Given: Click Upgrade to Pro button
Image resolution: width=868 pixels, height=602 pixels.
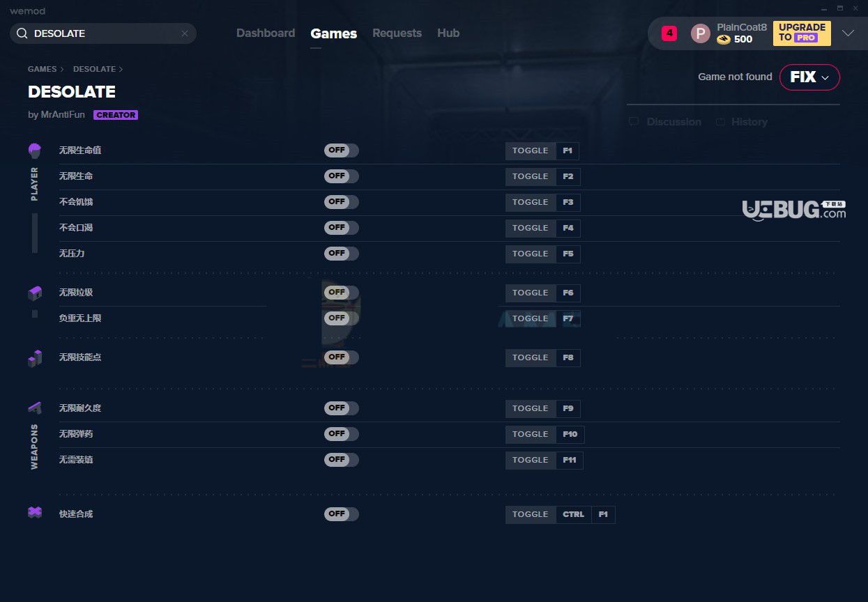Looking at the screenshot, I should [x=802, y=33].
